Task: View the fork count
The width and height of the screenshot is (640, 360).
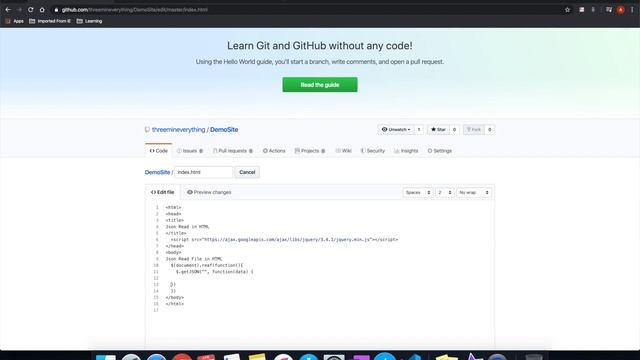Action: pyautogui.click(x=489, y=130)
